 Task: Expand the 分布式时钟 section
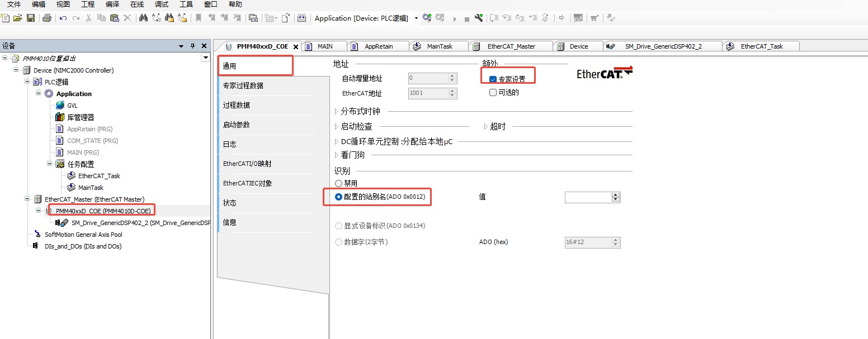click(x=337, y=111)
